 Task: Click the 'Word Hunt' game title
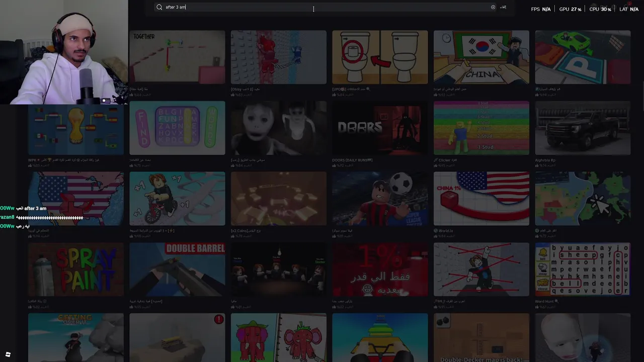(x=546, y=302)
